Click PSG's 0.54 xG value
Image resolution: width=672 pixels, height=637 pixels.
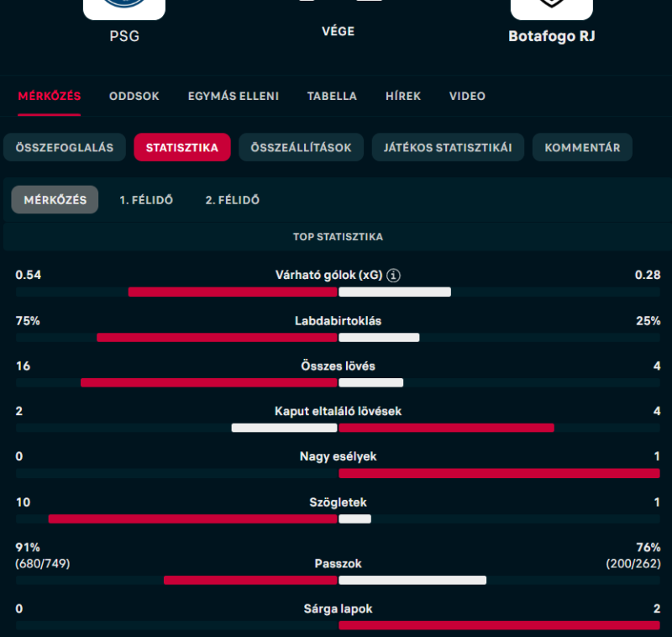click(29, 275)
